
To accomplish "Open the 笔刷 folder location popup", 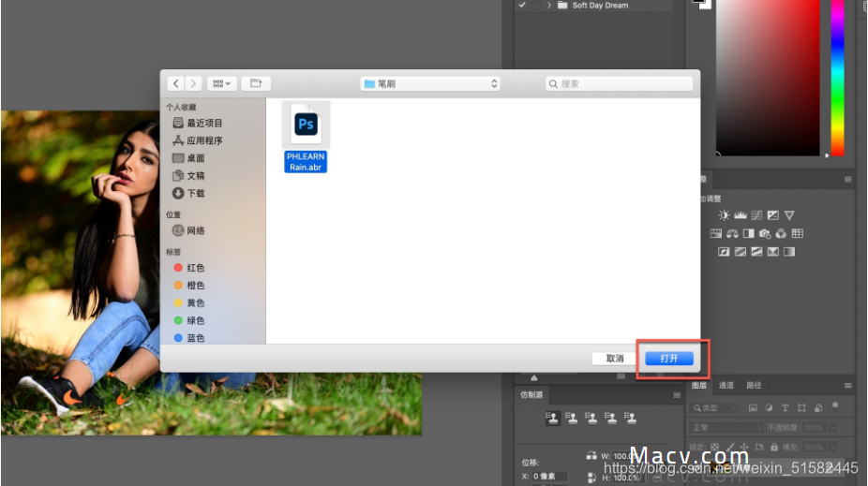I will (x=430, y=83).
